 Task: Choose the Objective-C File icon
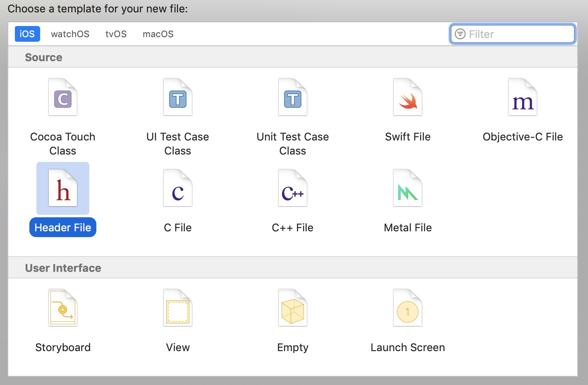coord(523,97)
